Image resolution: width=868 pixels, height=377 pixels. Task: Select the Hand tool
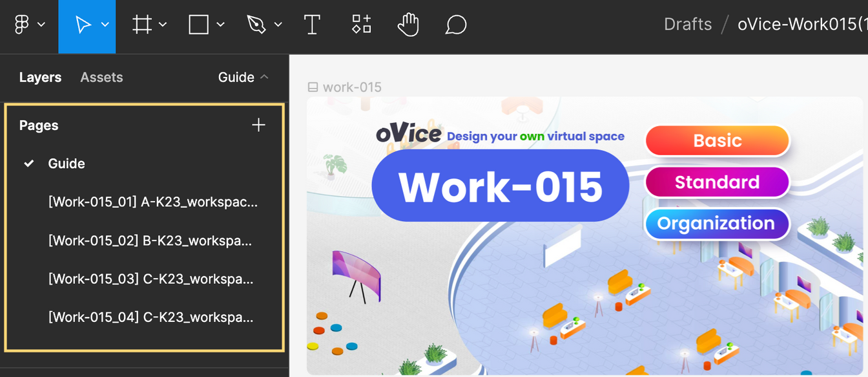408,25
